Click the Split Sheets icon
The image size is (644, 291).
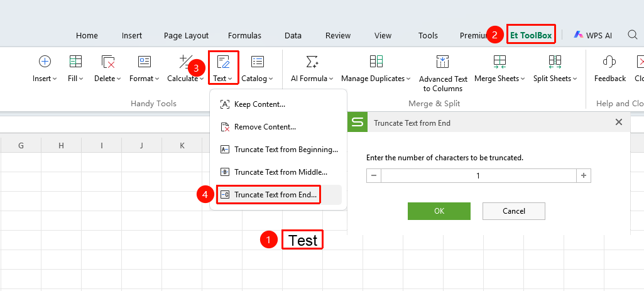tap(555, 62)
